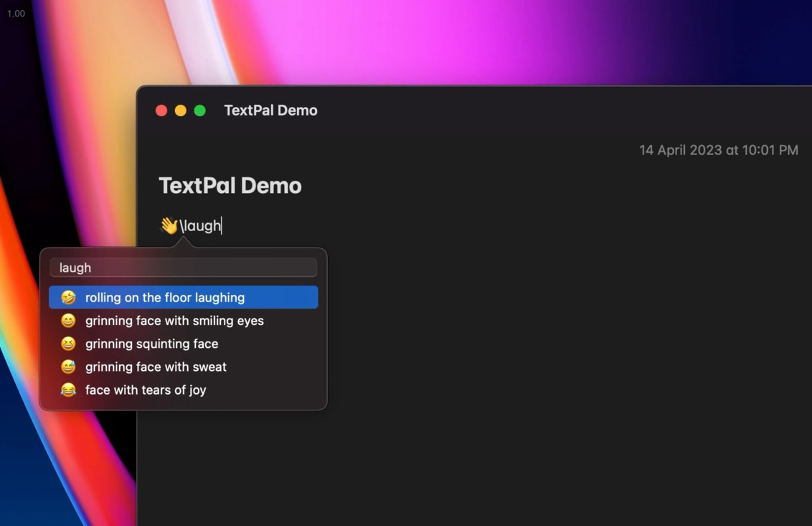Click the laugh search field
The height and width of the screenshot is (526, 812).
point(184,268)
